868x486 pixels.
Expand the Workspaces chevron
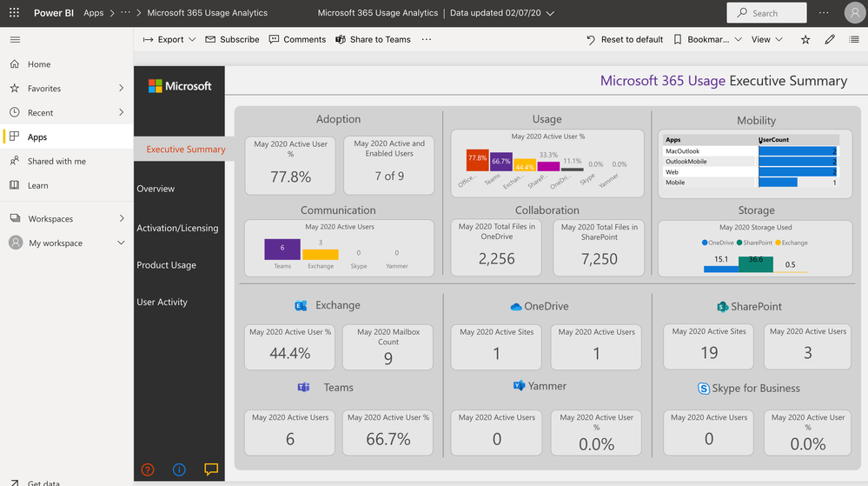122,219
